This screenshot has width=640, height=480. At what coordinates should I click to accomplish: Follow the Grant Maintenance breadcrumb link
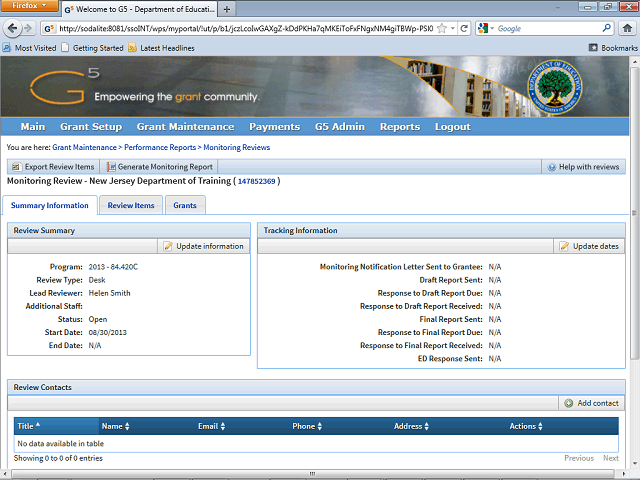coord(84,147)
